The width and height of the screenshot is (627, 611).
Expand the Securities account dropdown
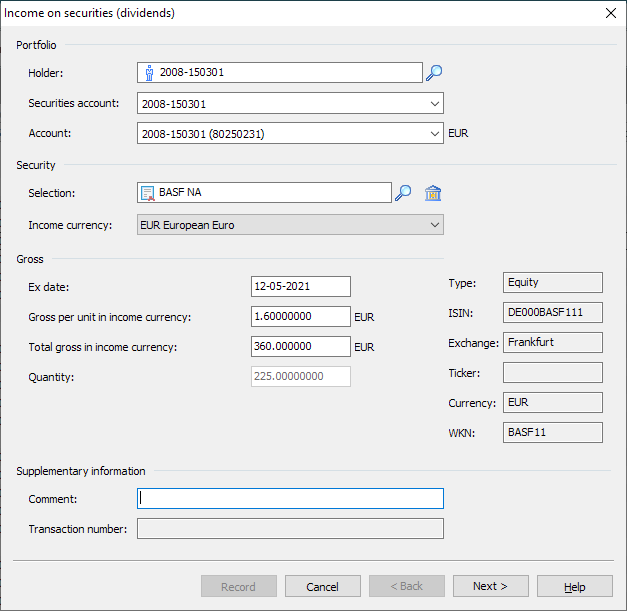point(434,103)
